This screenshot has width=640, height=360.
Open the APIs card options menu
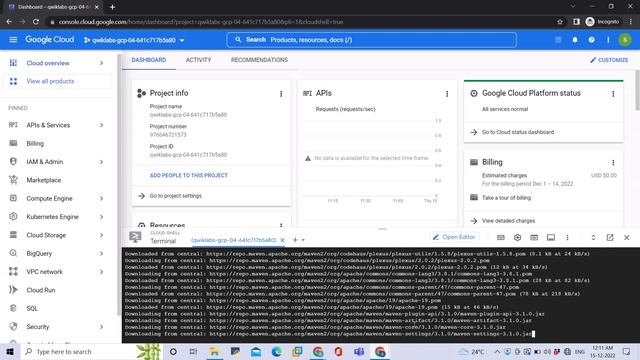click(447, 94)
